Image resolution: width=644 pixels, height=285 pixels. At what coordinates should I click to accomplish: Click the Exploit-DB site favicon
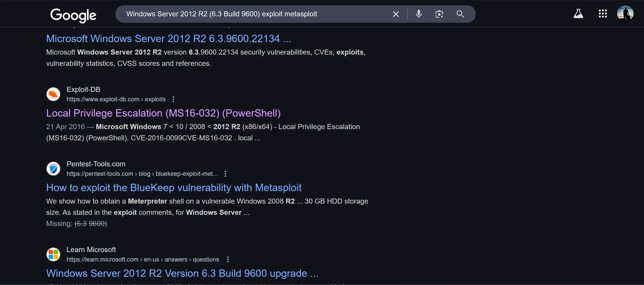tap(53, 94)
